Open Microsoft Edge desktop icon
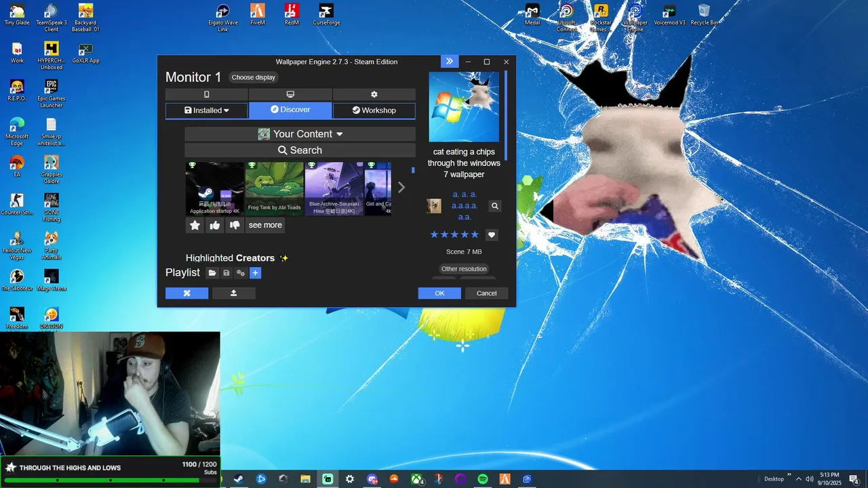 (x=17, y=131)
